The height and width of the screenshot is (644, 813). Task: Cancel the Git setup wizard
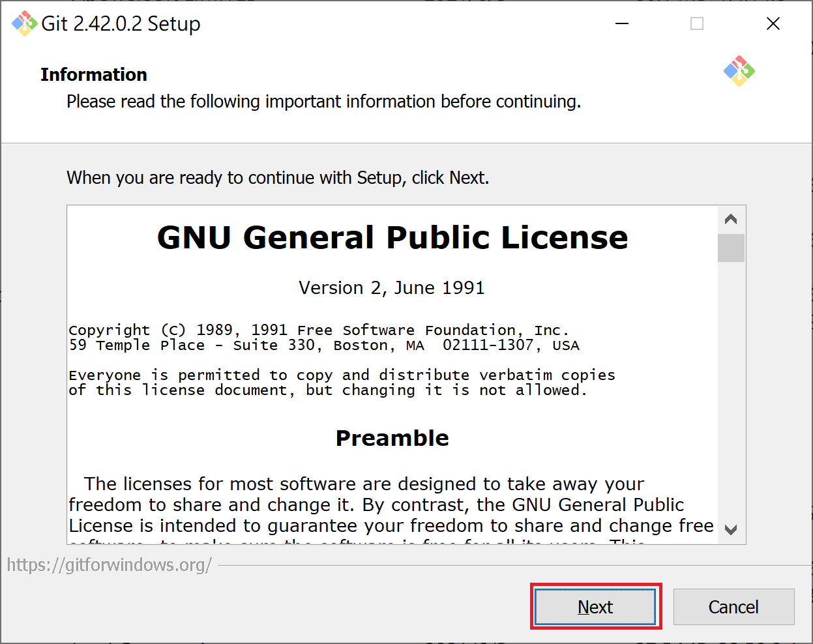click(x=733, y=607)
